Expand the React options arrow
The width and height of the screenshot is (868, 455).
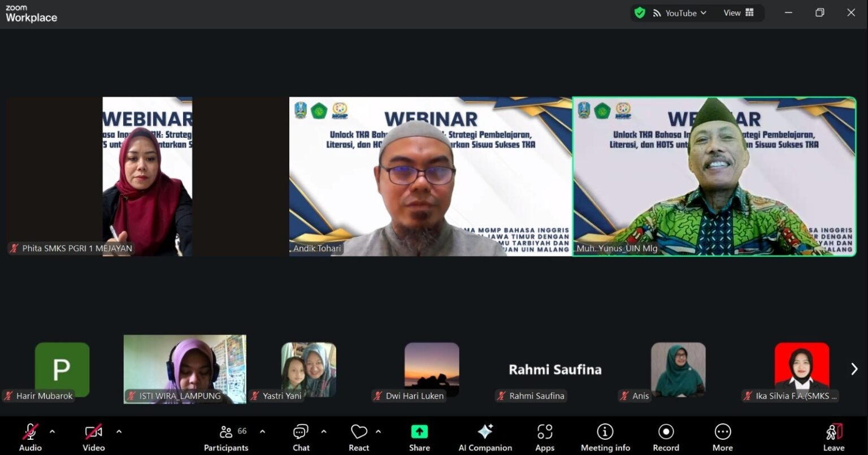(378, 432)
